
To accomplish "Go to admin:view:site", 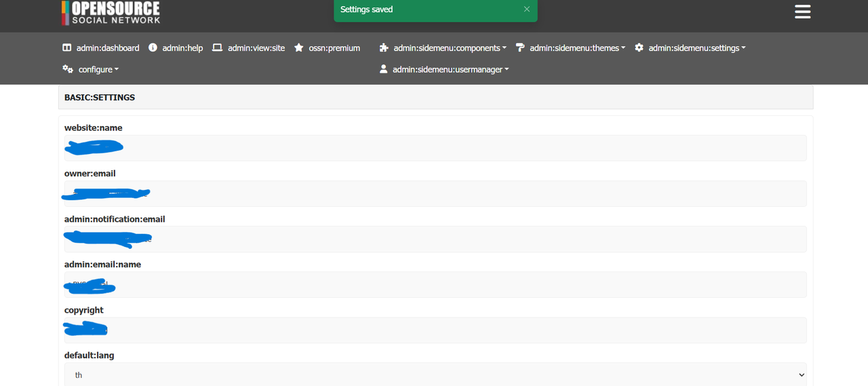I will 256,48.
